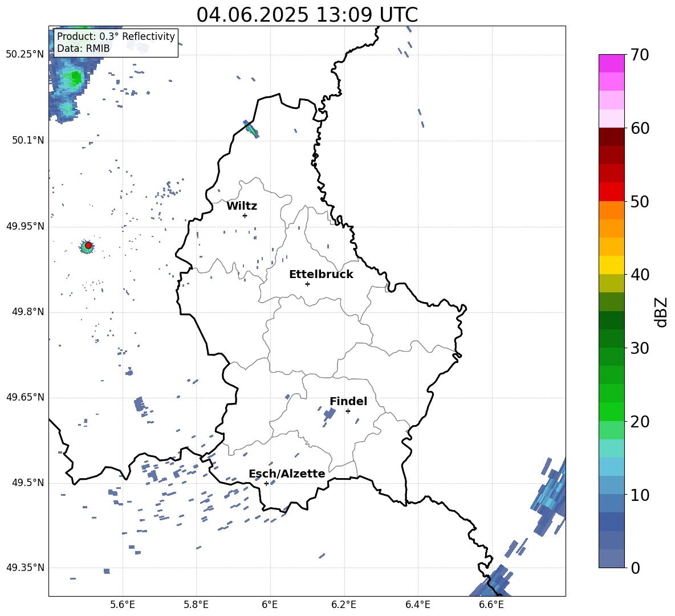Click the 6.2°E longitude label

[x=344, y=605]
